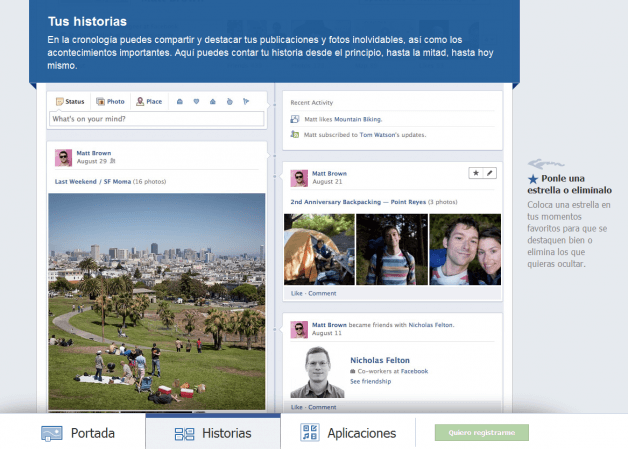
Task: Switch to the Place composer tab
Action: (x=149, y=102)
